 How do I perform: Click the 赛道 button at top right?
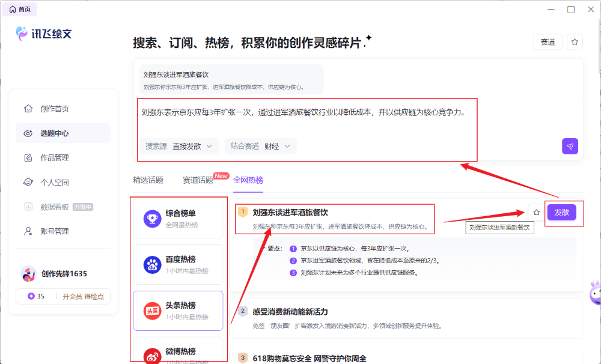[548, 42]
